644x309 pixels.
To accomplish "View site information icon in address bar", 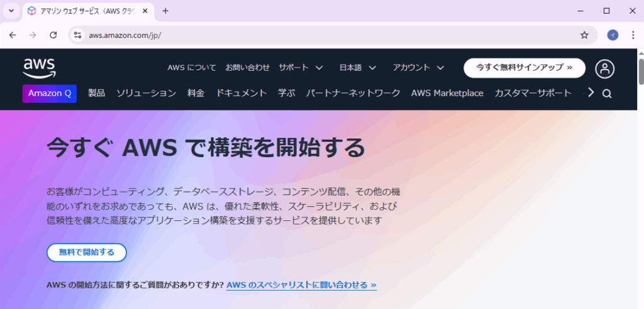I will [x=78, y=35].
